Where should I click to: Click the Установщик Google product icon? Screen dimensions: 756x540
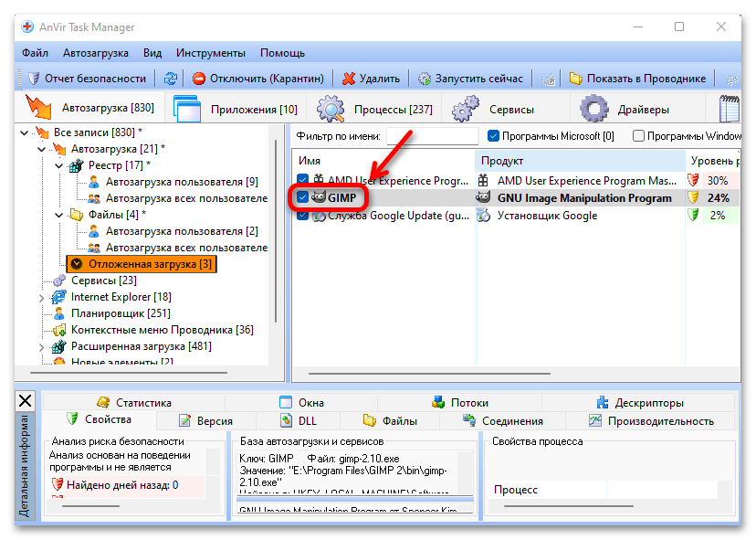click(x=483, y=216)
